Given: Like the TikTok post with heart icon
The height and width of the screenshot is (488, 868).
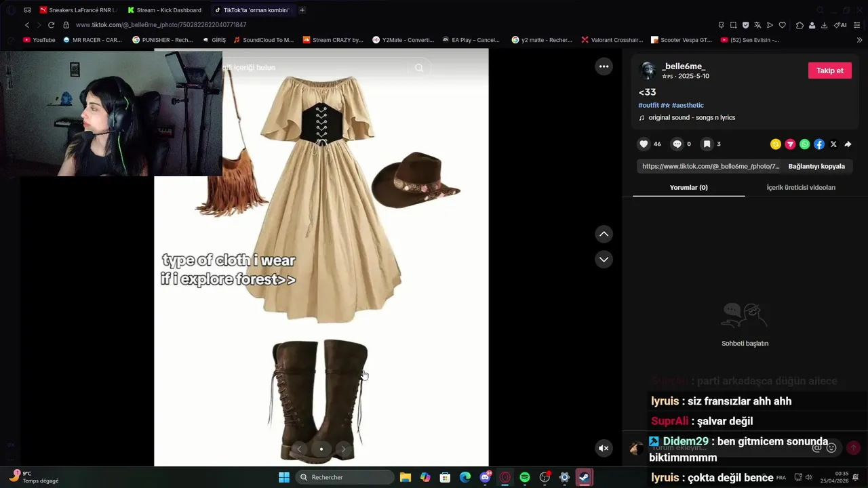Looking at the screenshot, I should (x=644, y=144).
